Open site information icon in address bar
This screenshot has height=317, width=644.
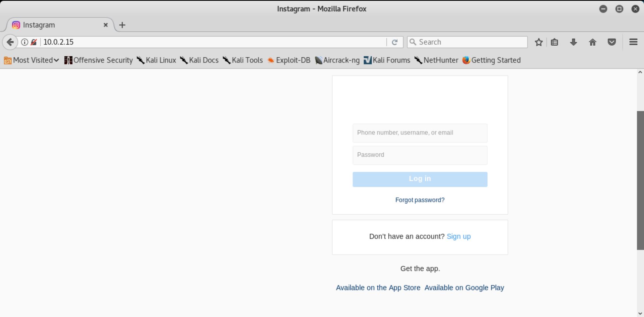pyautogui.click(x=24, y=42)
